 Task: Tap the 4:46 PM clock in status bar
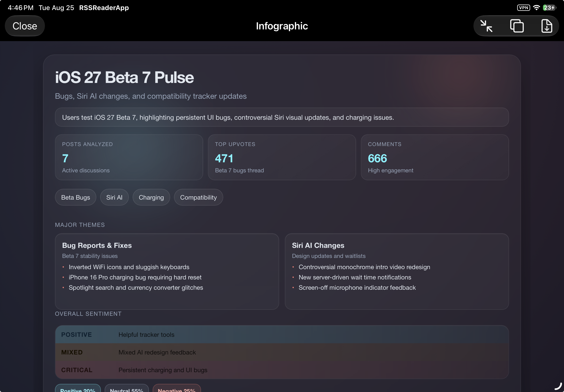tap(21, 8)
